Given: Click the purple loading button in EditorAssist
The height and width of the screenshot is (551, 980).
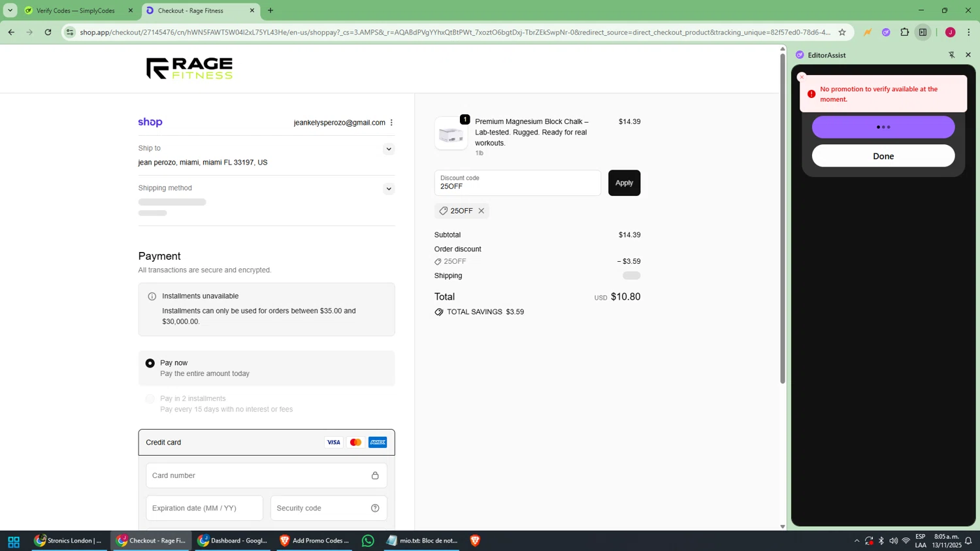Looking at the screenshot, I should click(x=883, y=127).
